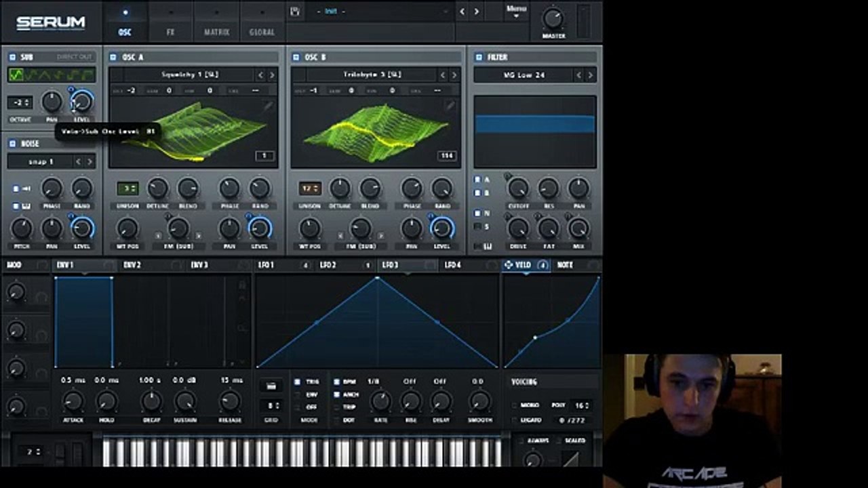Click the envelope lock icon beside ENV graph
This screenshot has width=868, height=488.
[241, 285]
